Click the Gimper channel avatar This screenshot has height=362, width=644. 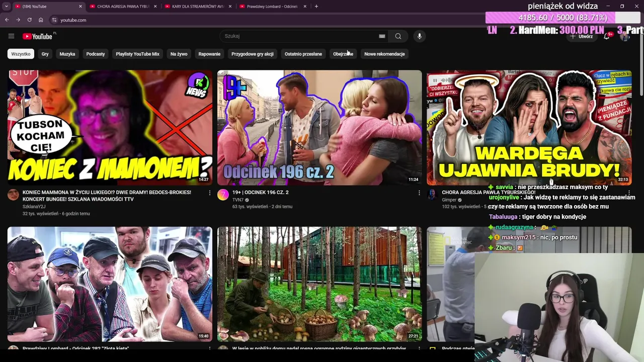pyautogui.click(x=432, y=195)
